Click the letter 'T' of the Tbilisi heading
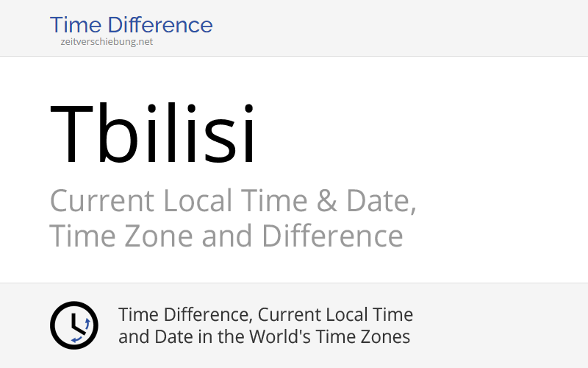The width and height of the screenshot is (588, 368). click(73, 135)
